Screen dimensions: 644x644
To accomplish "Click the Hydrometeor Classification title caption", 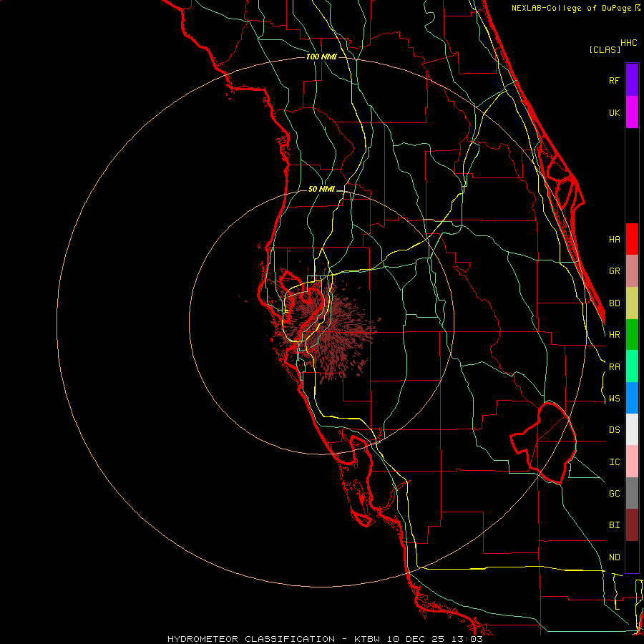I will [325, 639].
